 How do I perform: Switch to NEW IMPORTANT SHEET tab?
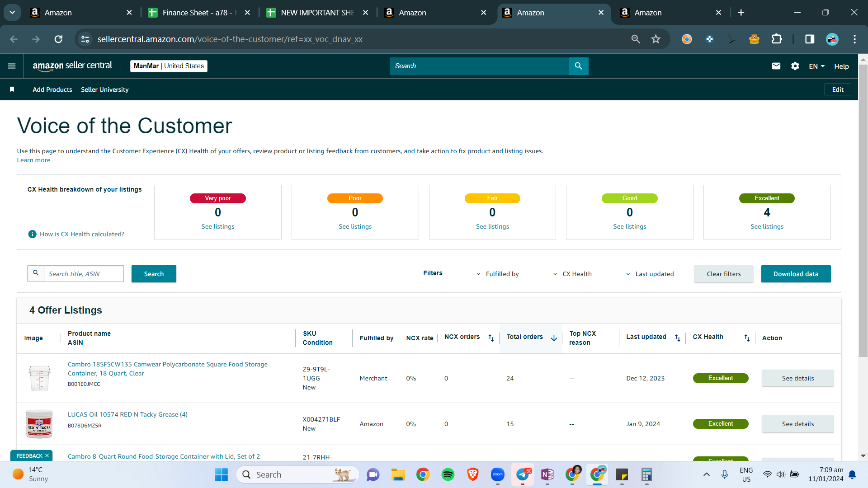[317, 13]
